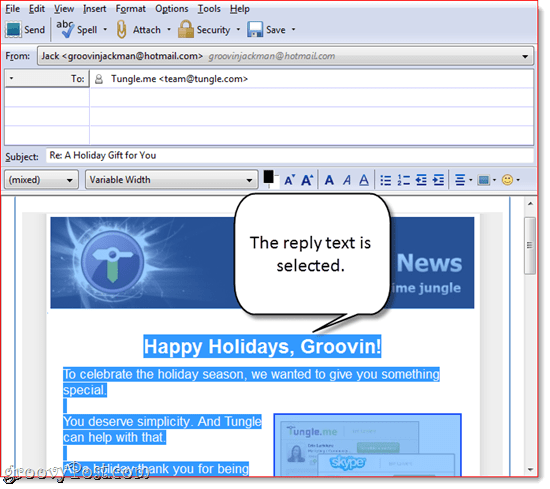Click the empty second recipient row
Image resolution: width=550 pixels, height=489 pixels.
click(x=311, y=98)
